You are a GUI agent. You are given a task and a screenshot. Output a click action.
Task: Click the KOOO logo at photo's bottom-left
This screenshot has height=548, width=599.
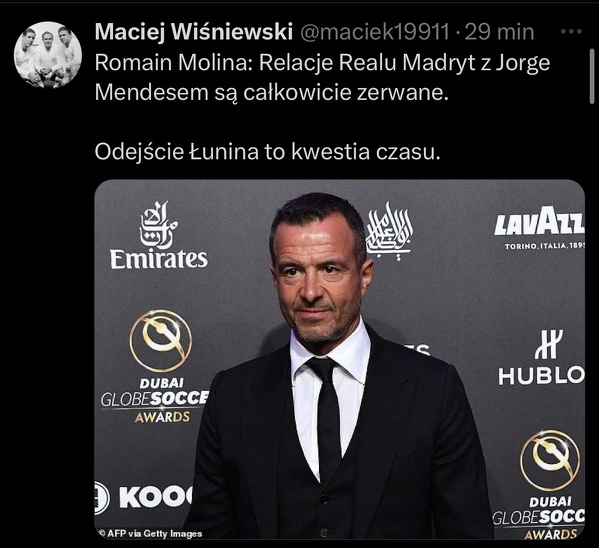[144, 497]
